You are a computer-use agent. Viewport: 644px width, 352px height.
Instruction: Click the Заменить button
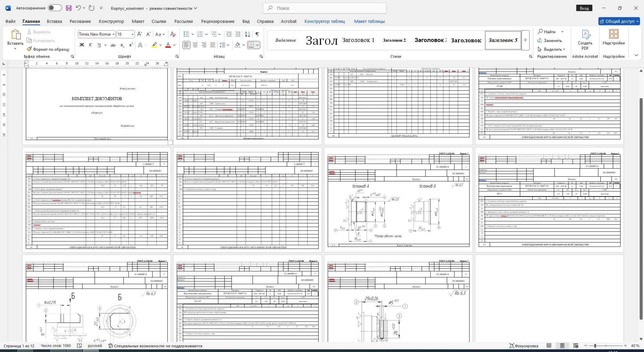point(549,41)
